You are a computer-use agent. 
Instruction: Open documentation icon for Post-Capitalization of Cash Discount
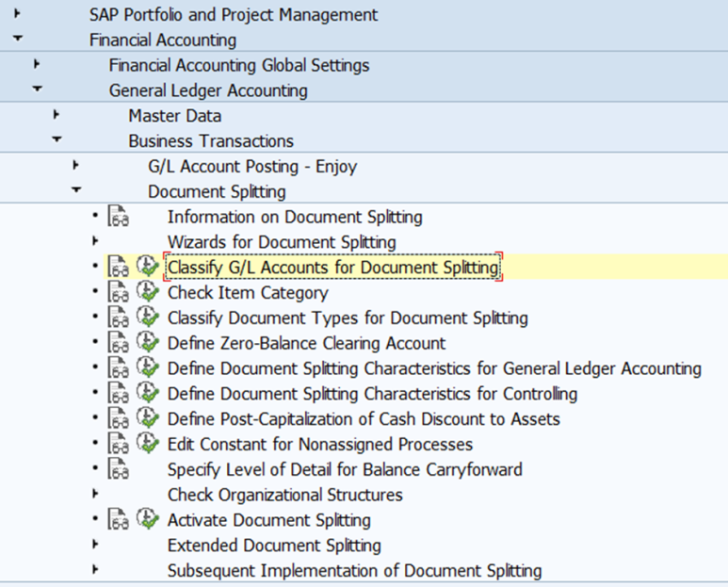click(119, 418)
